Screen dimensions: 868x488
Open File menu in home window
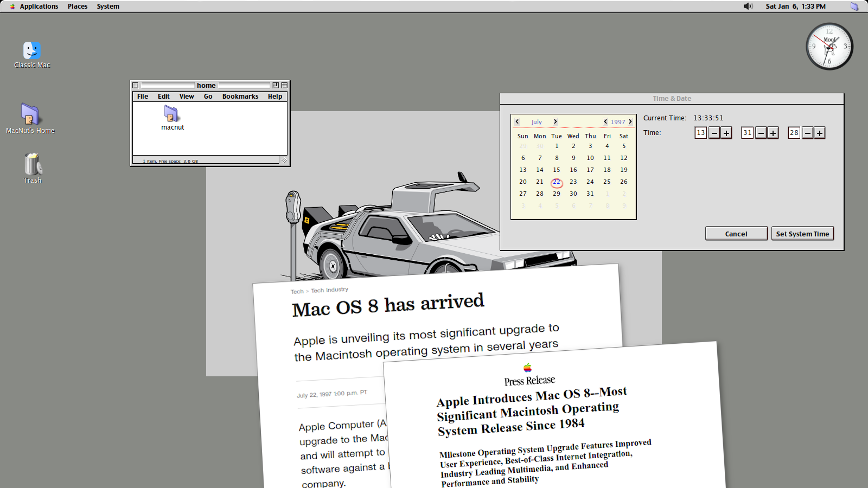(x=143, y=97)
